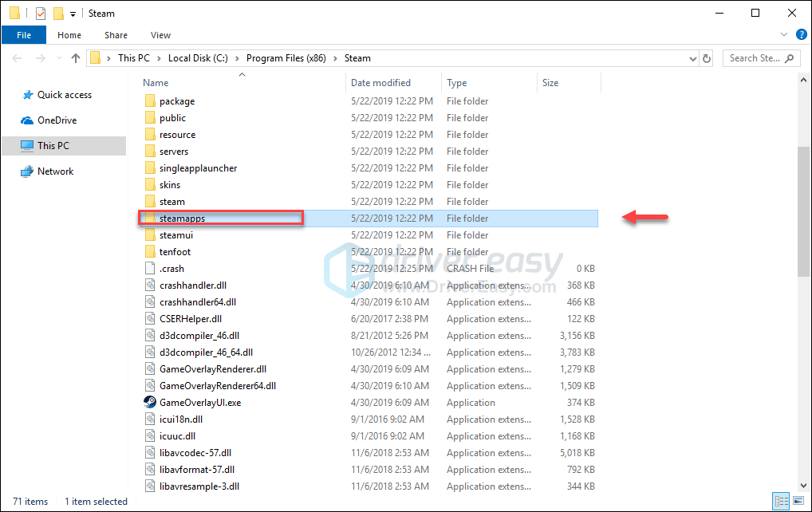Select the package folder icon
812x512 pixels.
click(150, 101)
